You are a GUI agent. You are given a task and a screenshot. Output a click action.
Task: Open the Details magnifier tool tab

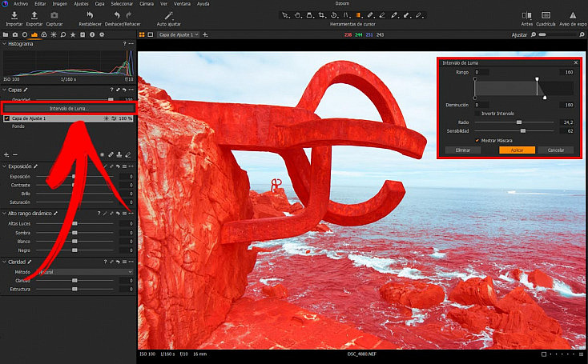click(63, 34)
